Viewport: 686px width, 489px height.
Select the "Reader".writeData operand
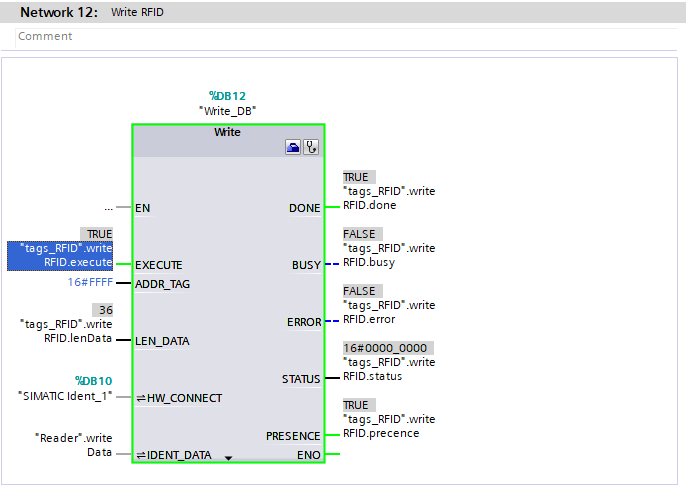[x=74, y=445]
